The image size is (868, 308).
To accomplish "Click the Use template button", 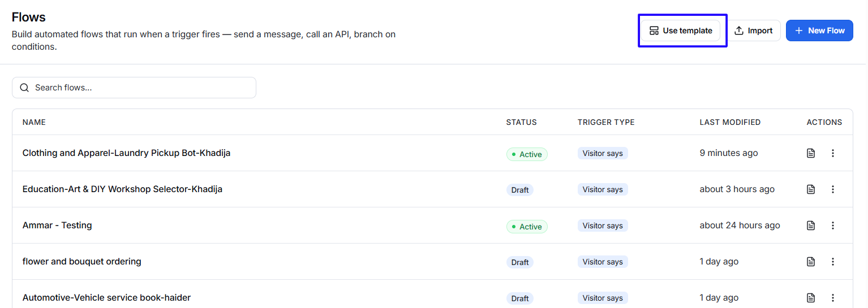I will (681, 31).
